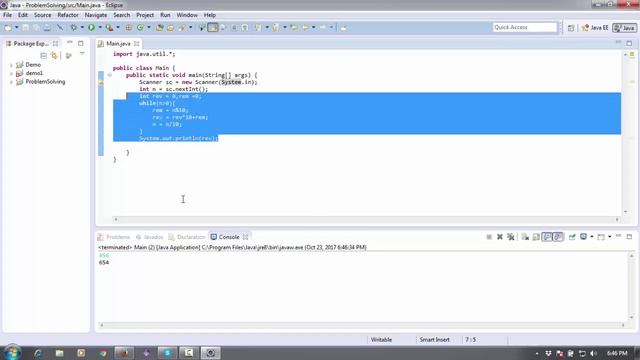The image size is (640, 360).
Task: Open the Help menu
Action: click(x=210, y=15)
